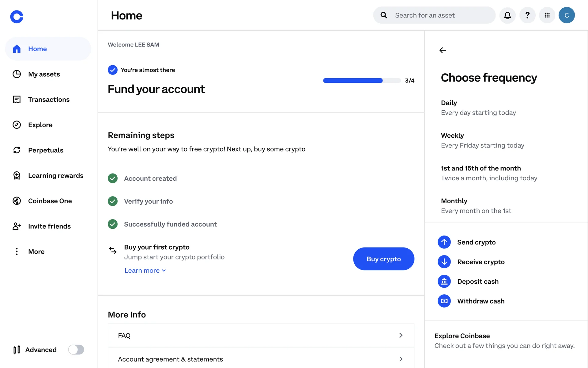Select the Daily frequency option
The width and height of the screenshot is (588, 368).
[x=478, y=108]
